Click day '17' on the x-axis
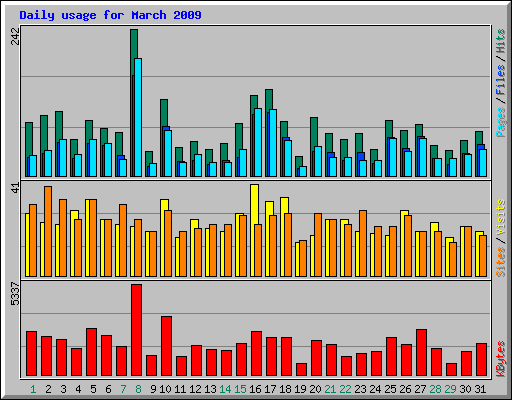512x400 pixels. pyautogui.click(x=270, y=389)
